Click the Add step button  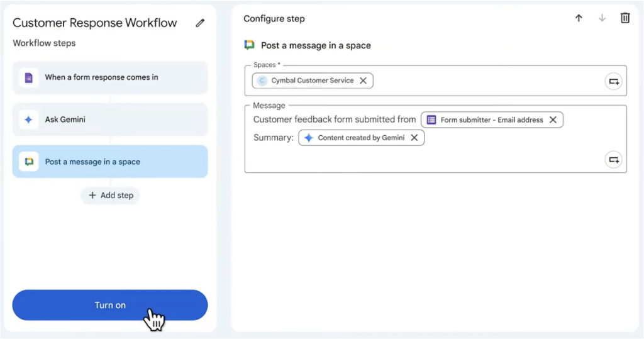point(111,196)
